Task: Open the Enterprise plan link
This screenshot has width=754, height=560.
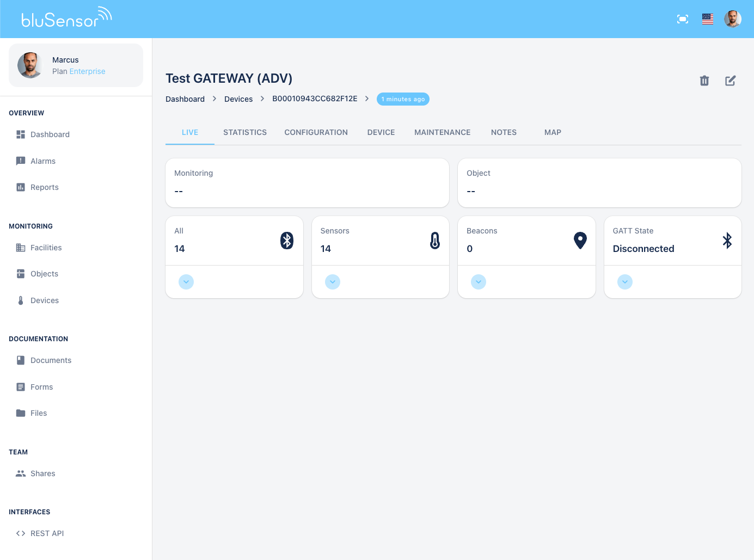Action: click(87, 71)
